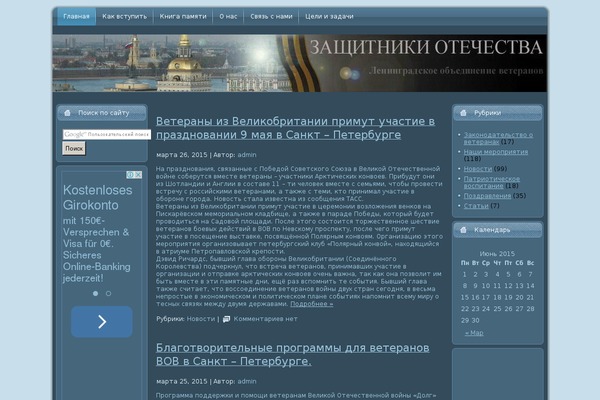
Task: Select Связь с нами menu item
Action: 271,16
